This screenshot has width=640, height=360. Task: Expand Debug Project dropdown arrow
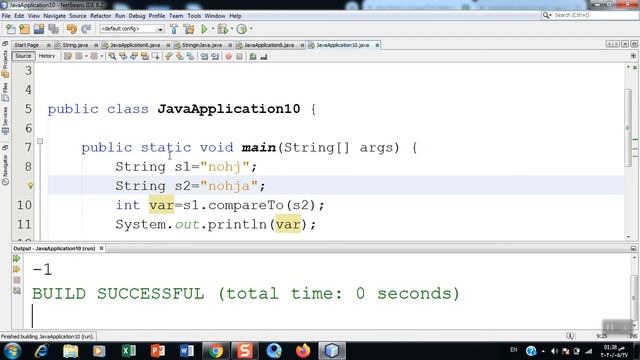[x=232, y=29]
